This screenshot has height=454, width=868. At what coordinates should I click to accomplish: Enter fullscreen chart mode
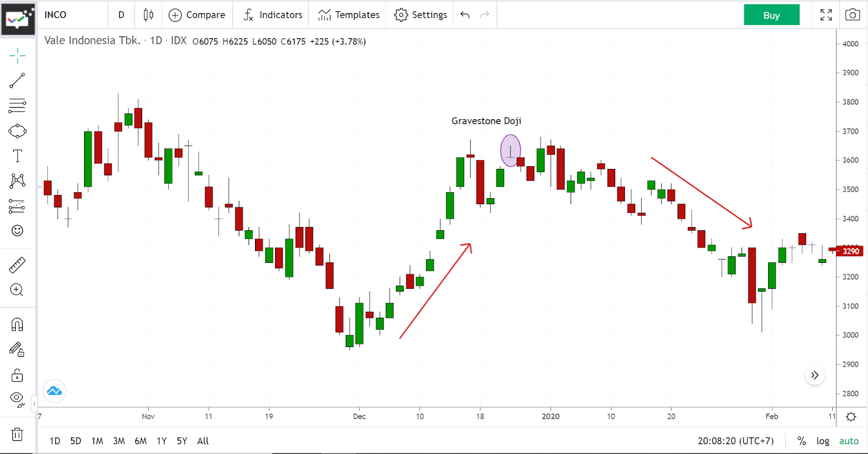click(826, 15)
